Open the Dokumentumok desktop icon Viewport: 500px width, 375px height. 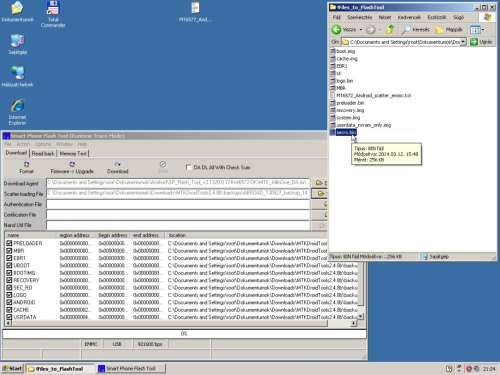(x=17, y=12)
